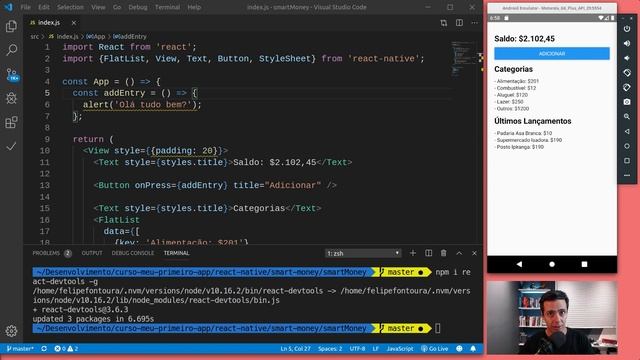Screen dimensions: 640x360
Task: Open the Go menu
Action: [117, 7]
